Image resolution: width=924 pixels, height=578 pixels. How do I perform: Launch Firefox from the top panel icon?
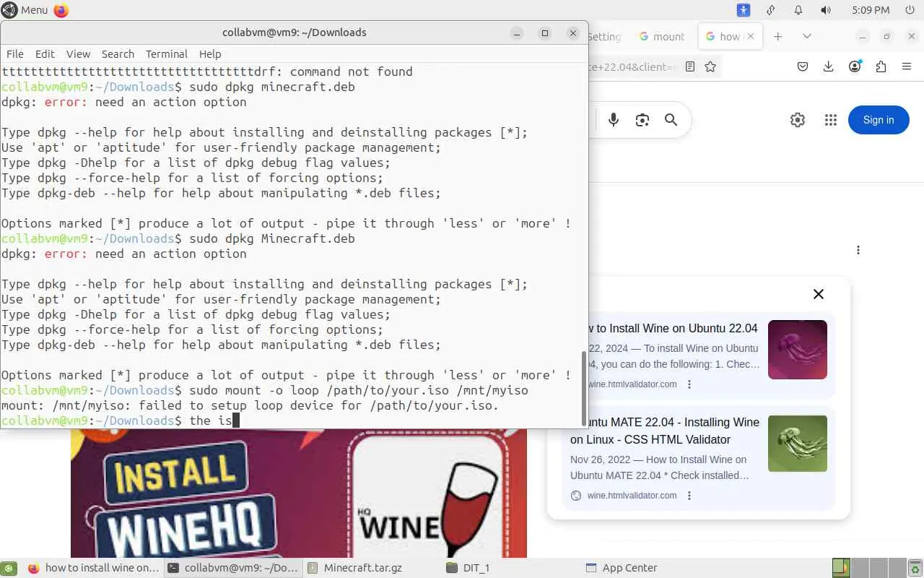tap(61, 10)
